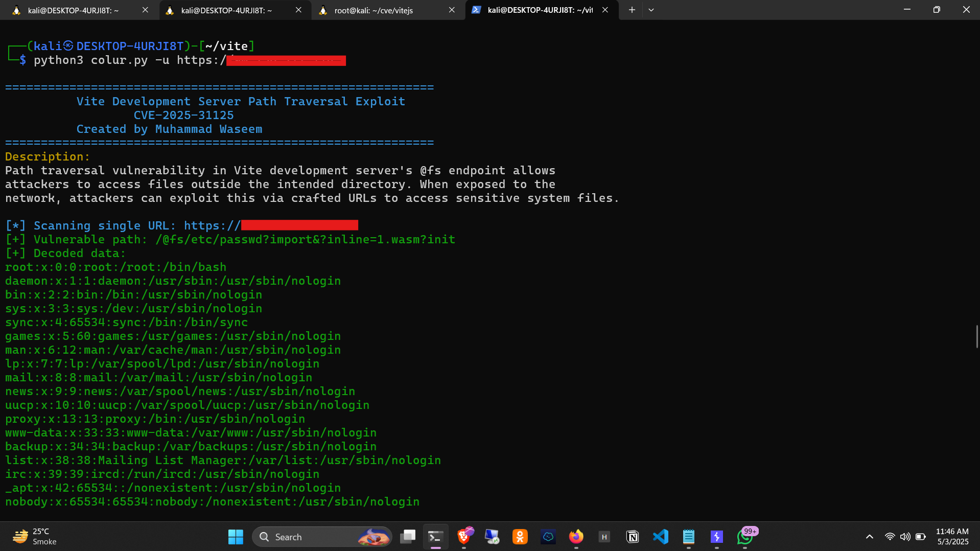Open the 25°C Smoke weather widget

[35, 537]
